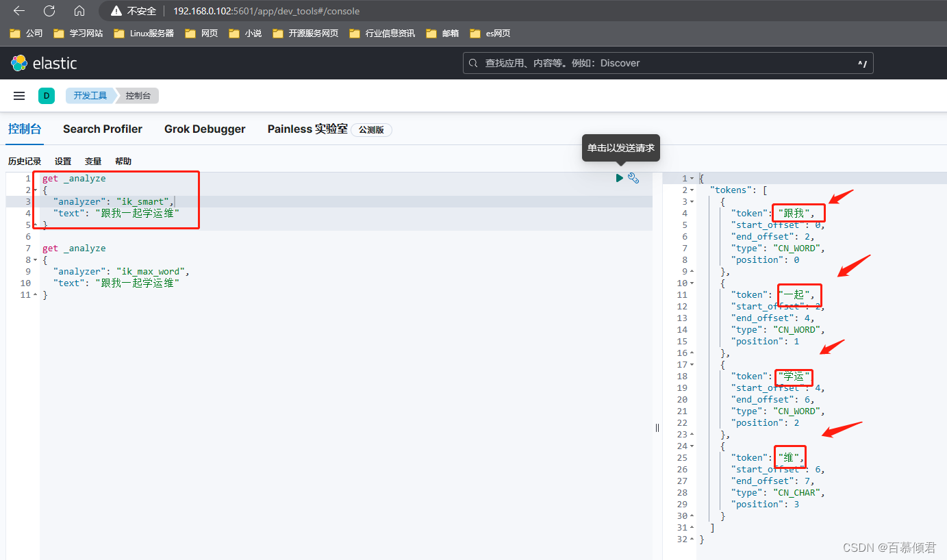
Task: Collapse response fold arrow at line 1
Action: tap(692, 179)
